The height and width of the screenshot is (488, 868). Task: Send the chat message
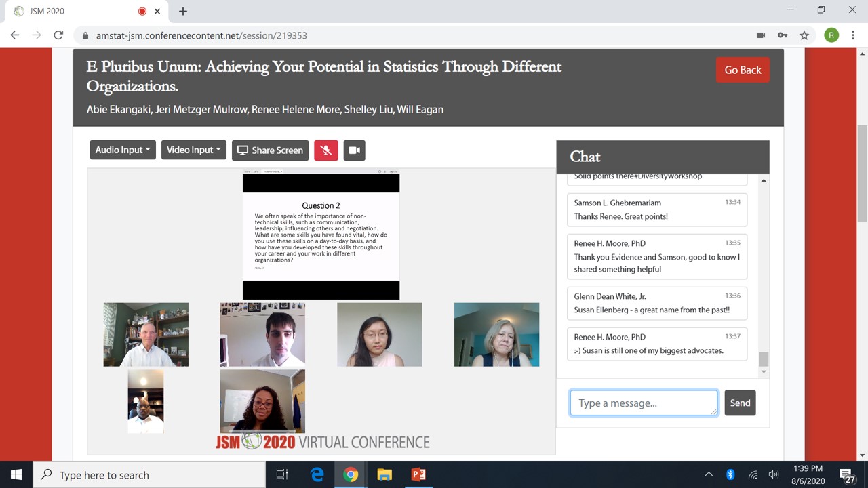739,403
